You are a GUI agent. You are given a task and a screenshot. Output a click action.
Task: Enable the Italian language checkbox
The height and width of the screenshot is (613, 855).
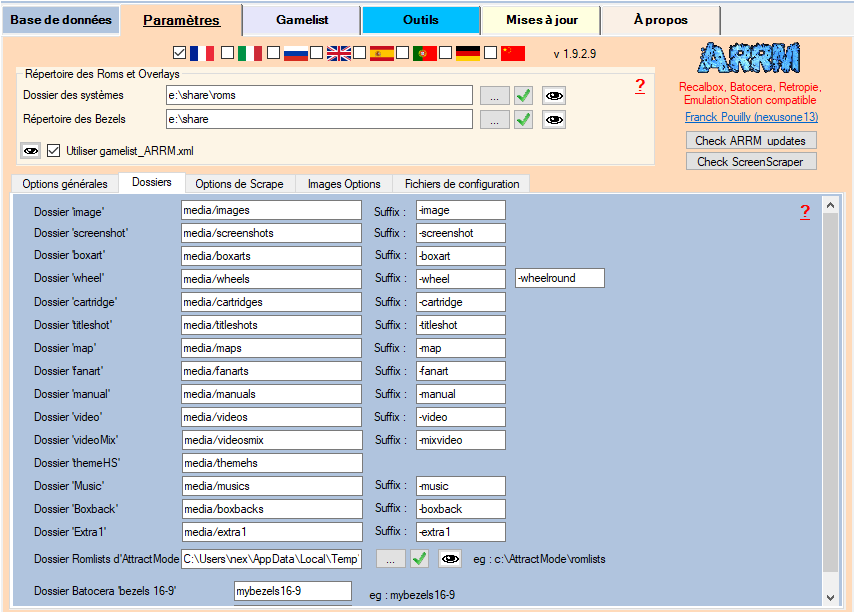pos(227,53)
